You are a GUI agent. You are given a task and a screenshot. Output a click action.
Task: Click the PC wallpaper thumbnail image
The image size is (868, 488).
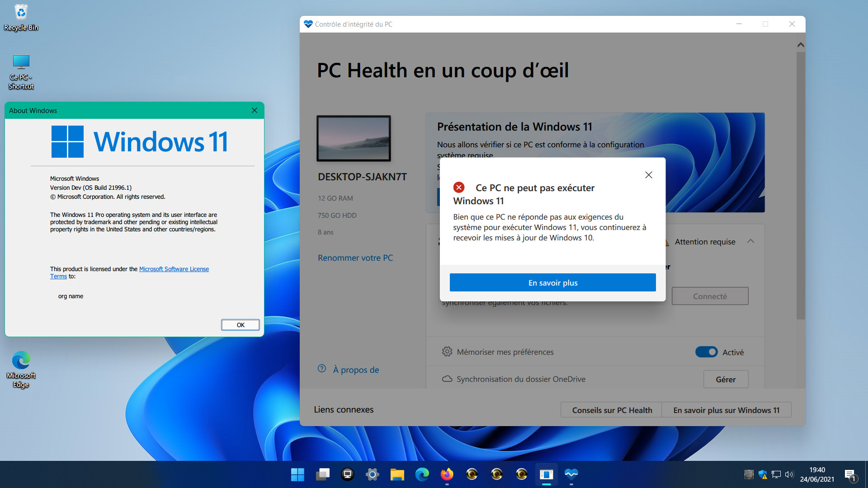coord(354,138)
